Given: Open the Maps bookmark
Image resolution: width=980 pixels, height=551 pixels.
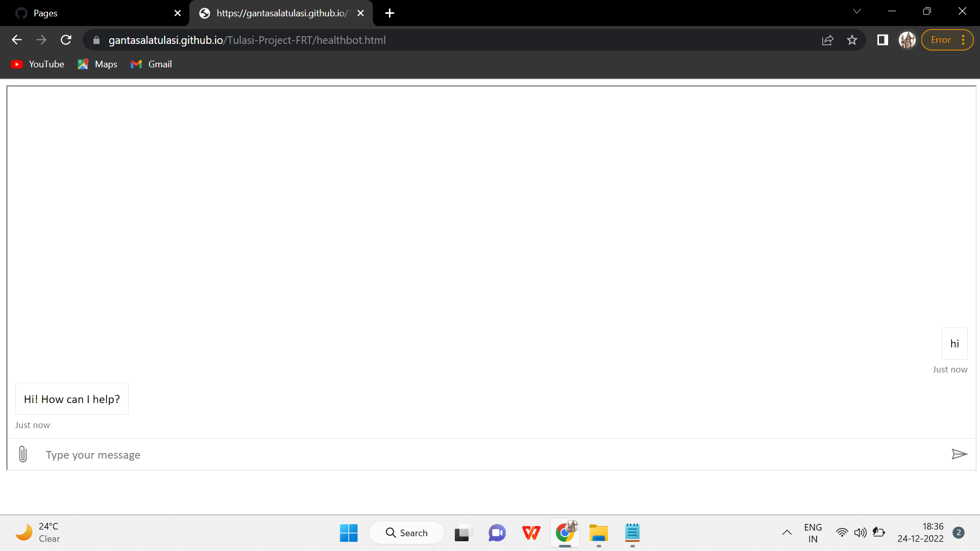Looking at the screenshot, I should pos(97,64).
